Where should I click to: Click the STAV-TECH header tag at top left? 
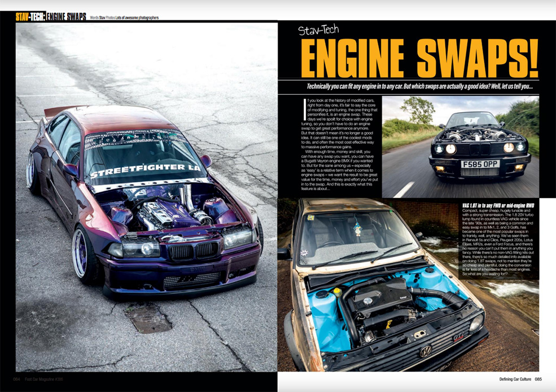click(x=51, y=16)
